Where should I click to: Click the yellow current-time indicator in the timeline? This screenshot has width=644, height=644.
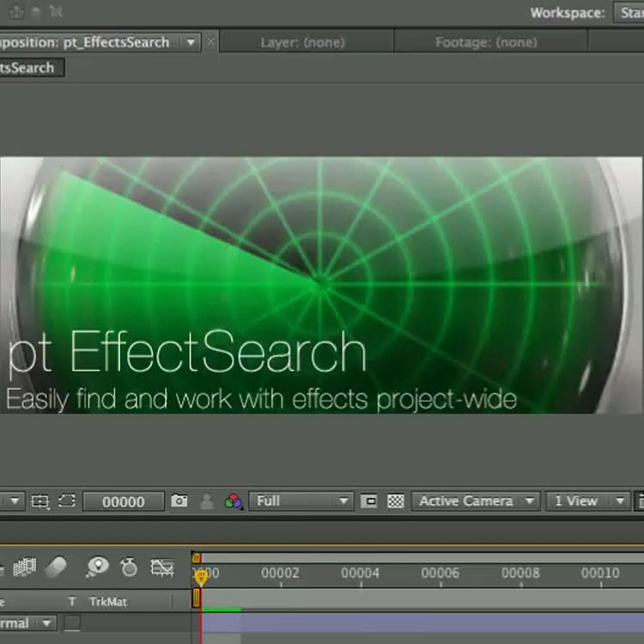pyautogui.click(x=201, y=577)
